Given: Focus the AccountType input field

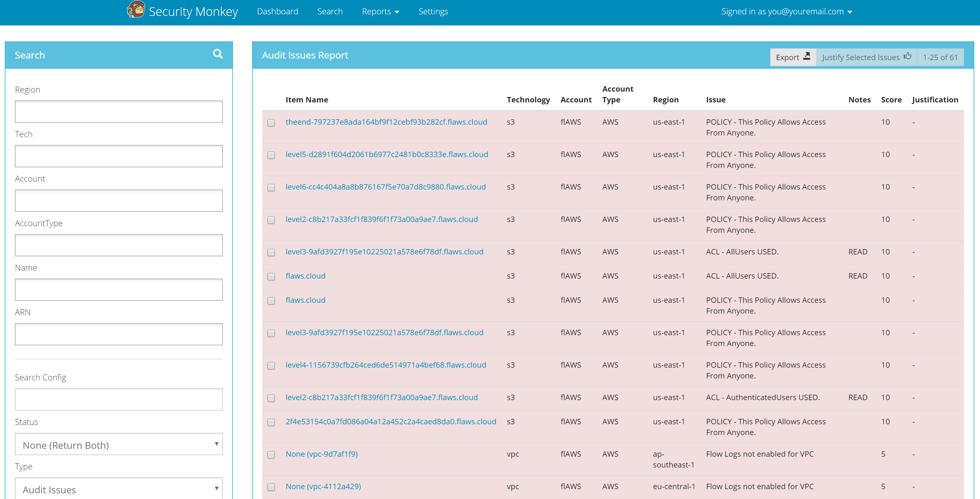Looking at the screenshot, I should (x=119, y=245).
